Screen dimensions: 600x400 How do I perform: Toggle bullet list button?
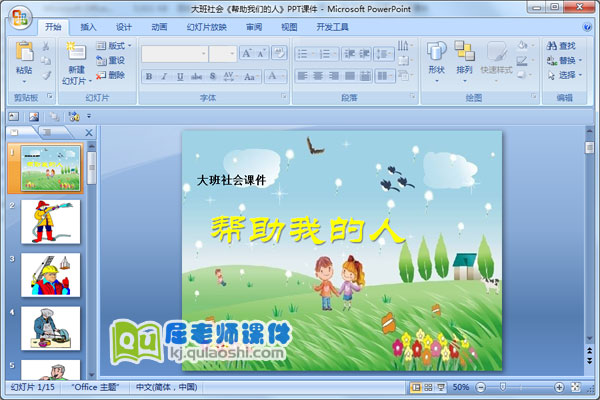click(x=305, y=54)
